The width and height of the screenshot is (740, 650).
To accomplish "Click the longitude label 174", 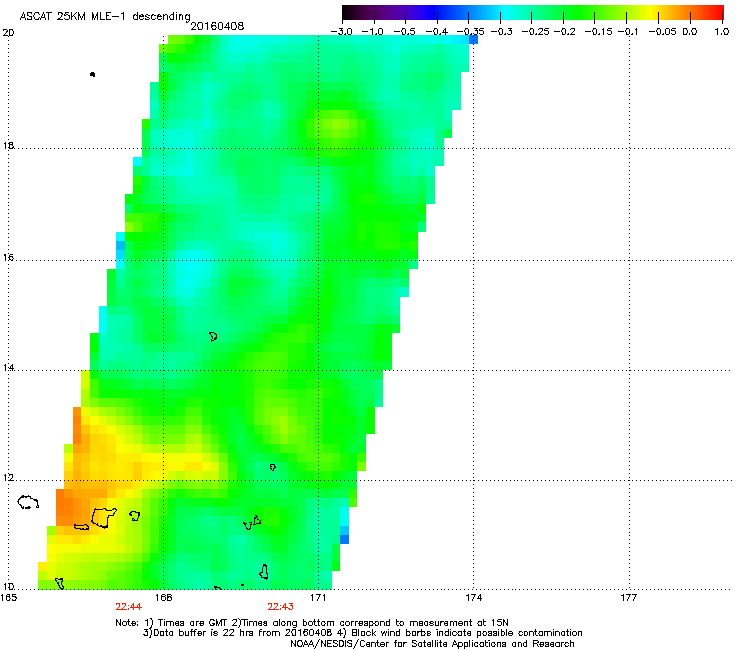I will point(473,598).
